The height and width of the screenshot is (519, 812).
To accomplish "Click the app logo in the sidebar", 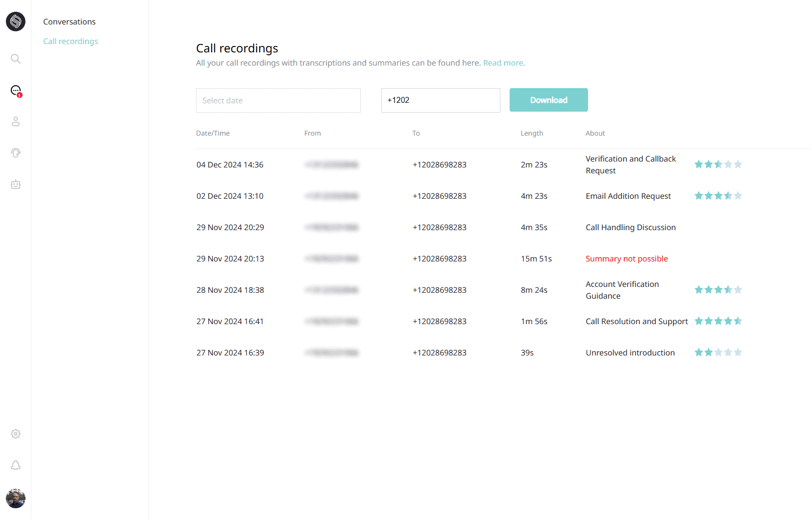I will coord(16,22).
